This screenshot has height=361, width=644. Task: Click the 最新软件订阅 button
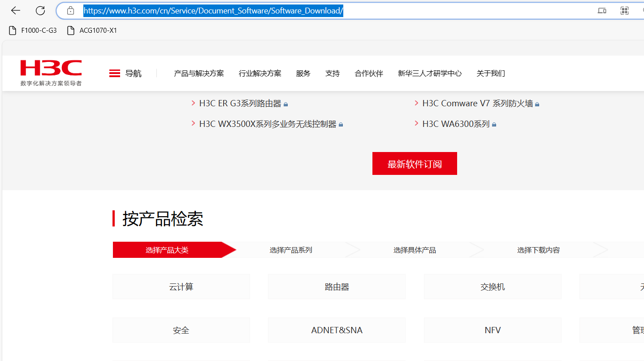coord(415,164)
